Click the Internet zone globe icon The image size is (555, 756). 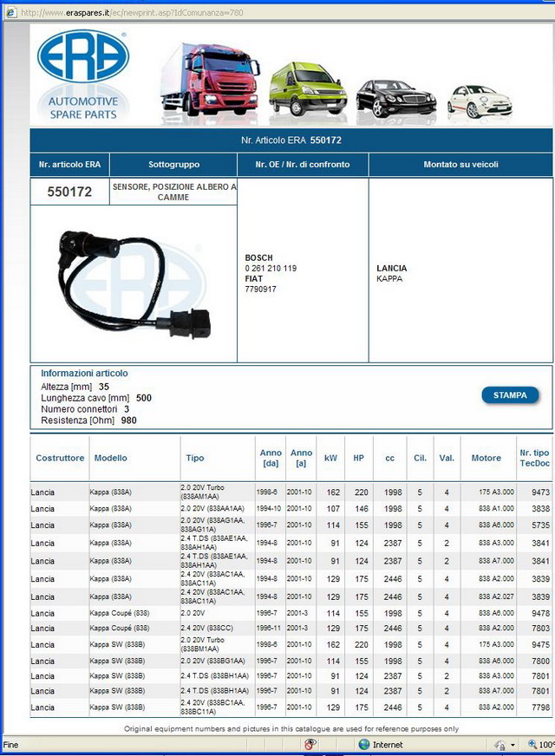tap(364, 745)
